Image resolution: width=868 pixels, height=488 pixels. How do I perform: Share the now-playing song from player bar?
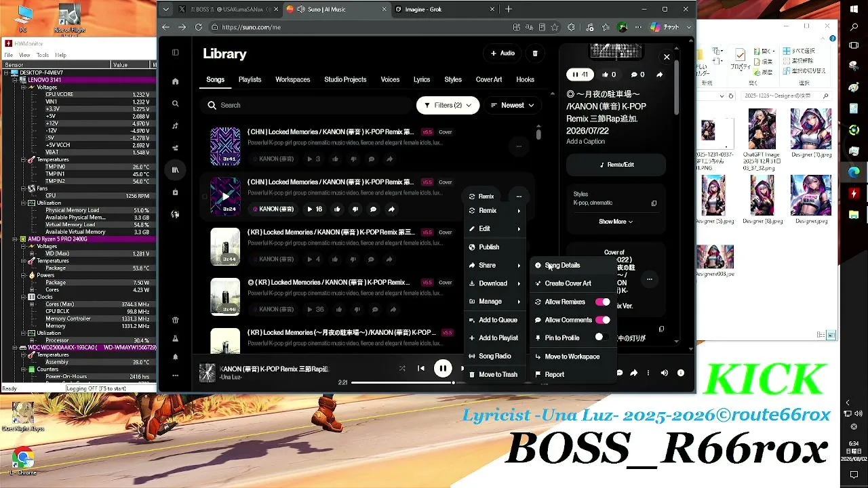[x=633, y=372]
